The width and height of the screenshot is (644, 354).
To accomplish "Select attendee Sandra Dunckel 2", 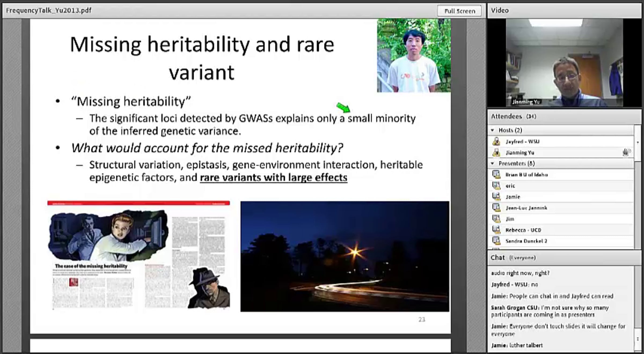I will 526,241.
